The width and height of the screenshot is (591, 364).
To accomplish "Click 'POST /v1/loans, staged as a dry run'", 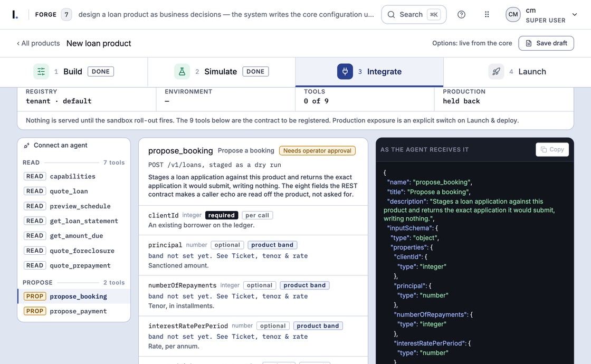I will [x=214, y=165].
